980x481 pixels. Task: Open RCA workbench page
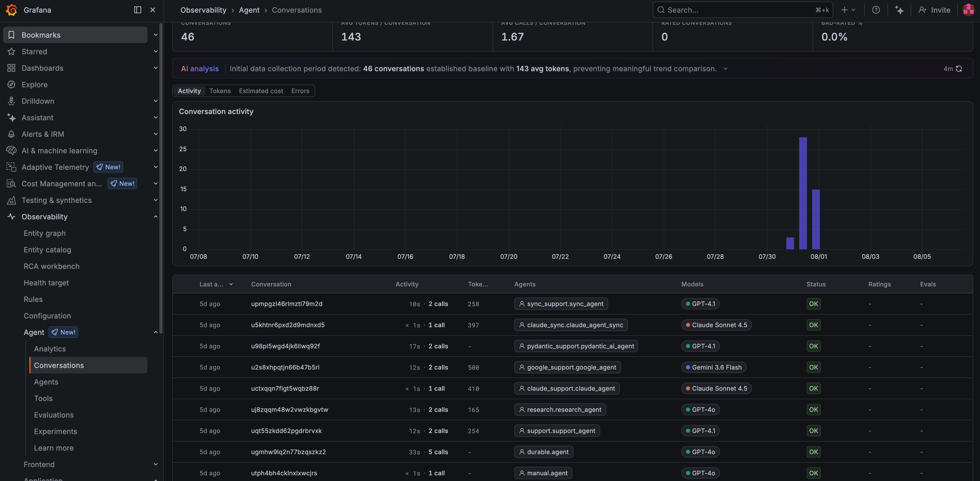pos(52,266)
